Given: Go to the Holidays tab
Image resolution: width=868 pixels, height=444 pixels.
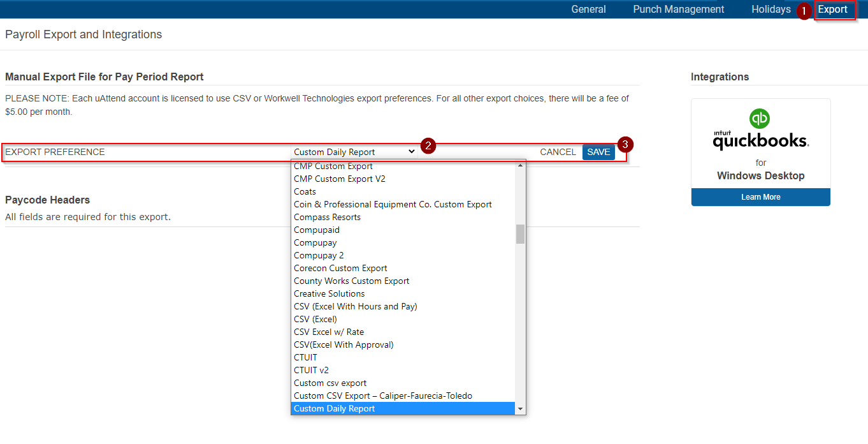Looking at the screenshot, I should coord(770,9).
